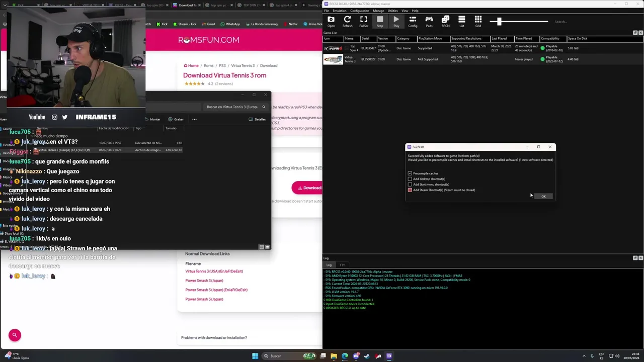Viewport: 644px width, 362px height.
Task: Open the Pads controller settings
Action: click(x=429, y=22)
